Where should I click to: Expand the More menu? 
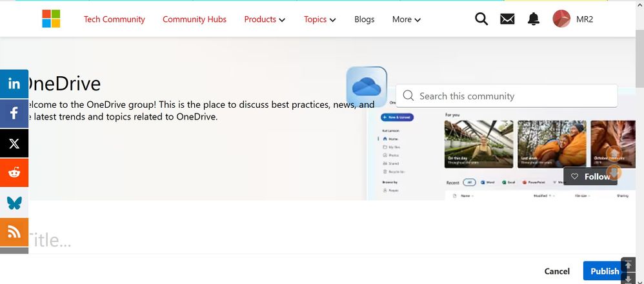coord(406,19)
